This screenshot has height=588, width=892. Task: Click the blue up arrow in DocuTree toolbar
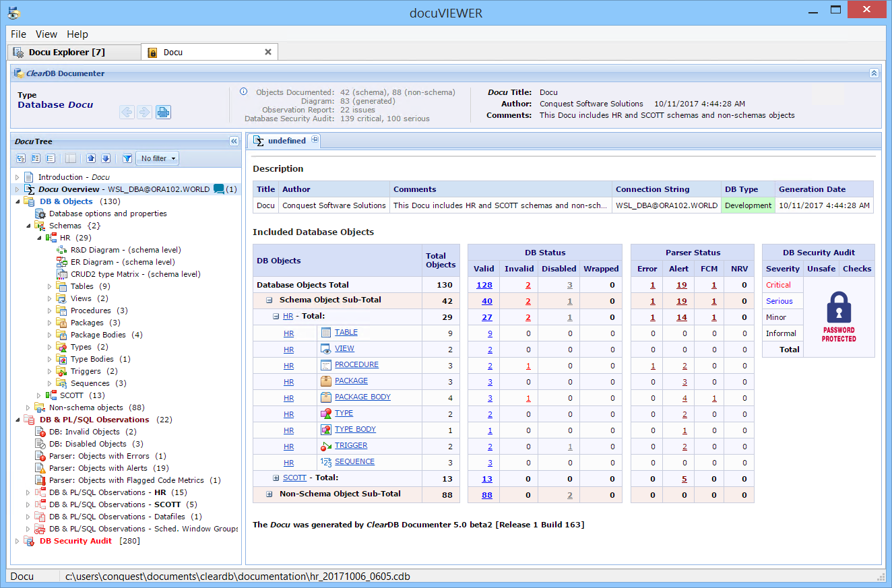point(91,158)
